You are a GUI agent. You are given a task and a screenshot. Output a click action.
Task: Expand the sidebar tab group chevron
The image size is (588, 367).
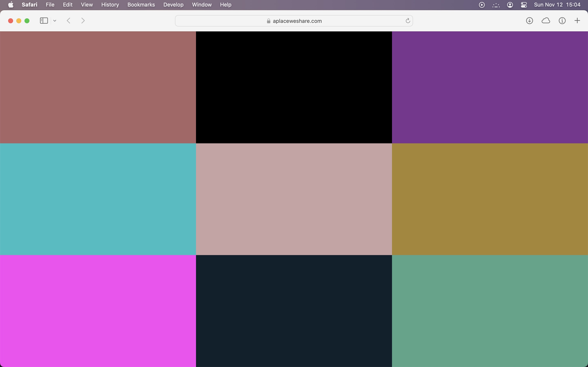(x=55, y=21)
